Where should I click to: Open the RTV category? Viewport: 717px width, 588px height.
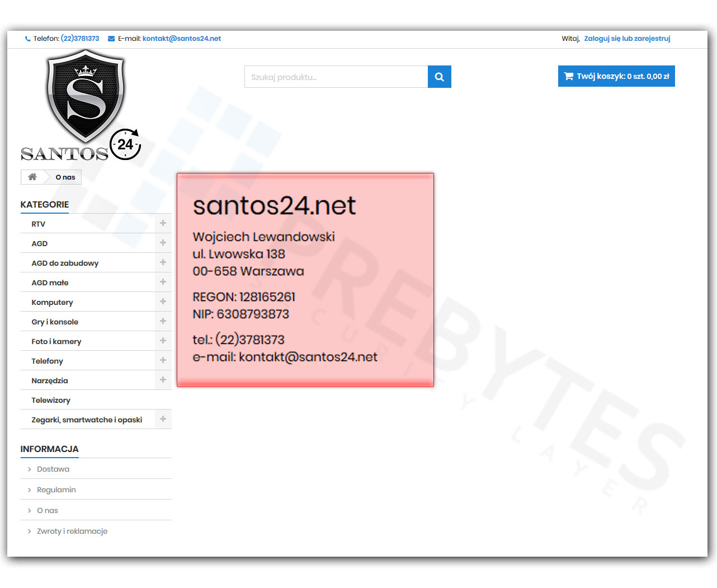(x=39, y=224)
